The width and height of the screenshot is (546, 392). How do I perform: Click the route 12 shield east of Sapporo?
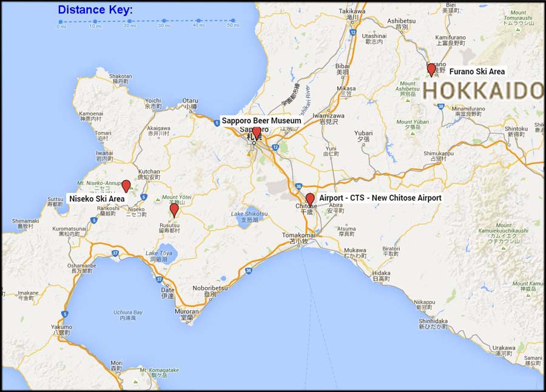point(275,147)
